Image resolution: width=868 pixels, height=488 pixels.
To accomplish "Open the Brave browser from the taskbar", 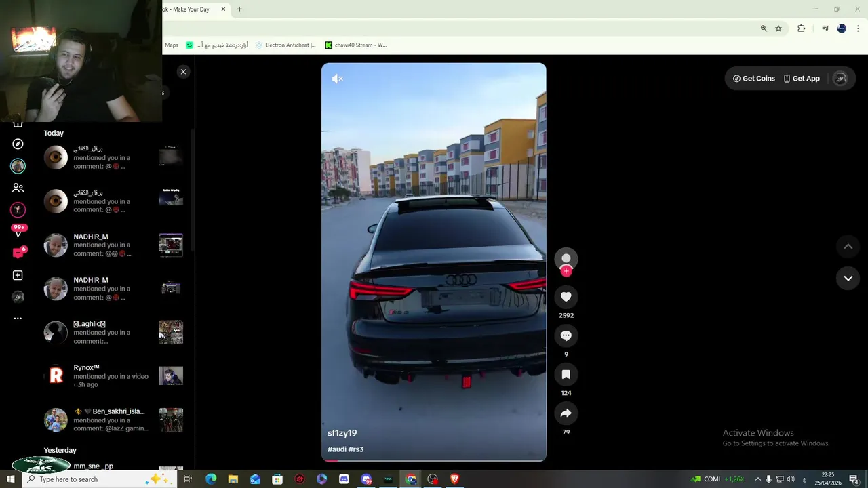I will pos(455,479).
